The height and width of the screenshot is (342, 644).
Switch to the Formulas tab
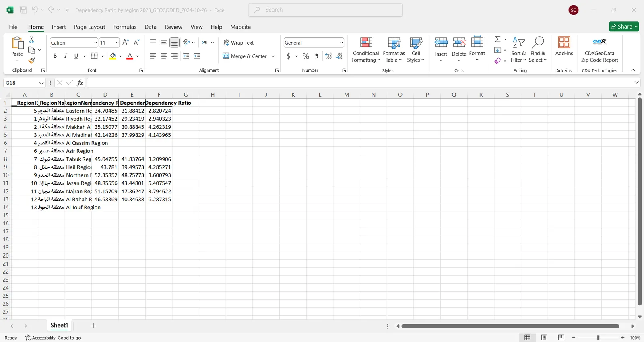(x=125, y=27)
